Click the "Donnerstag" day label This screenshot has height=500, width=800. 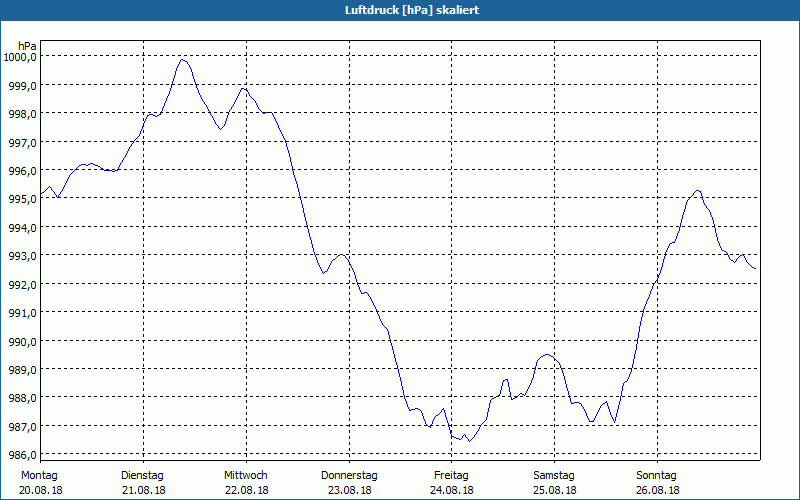[349, 476]
